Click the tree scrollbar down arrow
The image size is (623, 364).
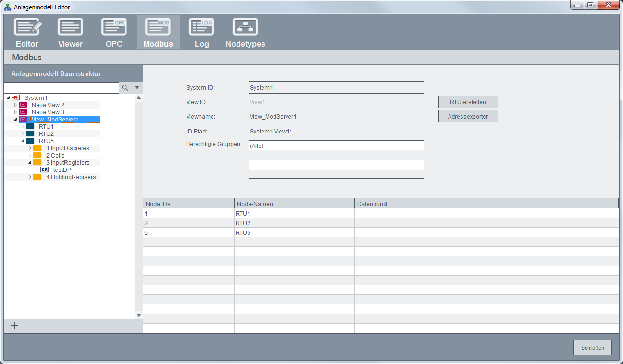click(x=139, y=315)
